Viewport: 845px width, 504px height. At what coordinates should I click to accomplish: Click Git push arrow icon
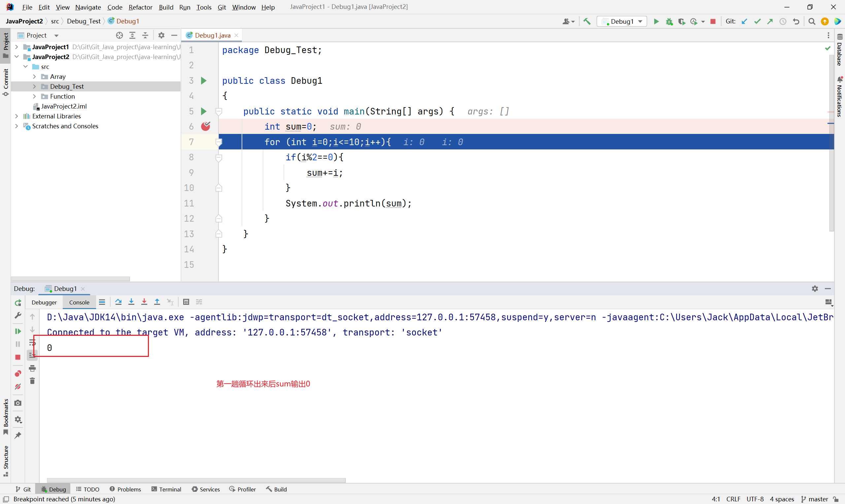click(x=770, y=21)
